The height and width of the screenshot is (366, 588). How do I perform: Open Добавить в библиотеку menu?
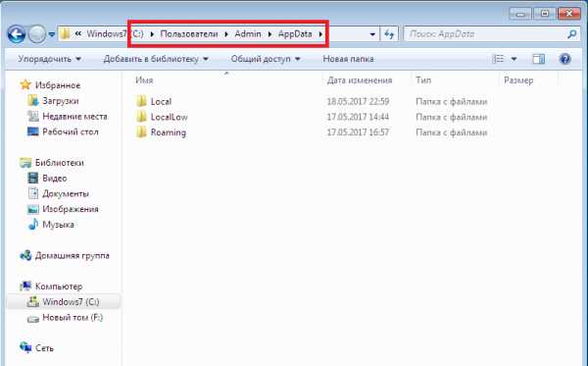pyautogui.click(x=156, y=59)
